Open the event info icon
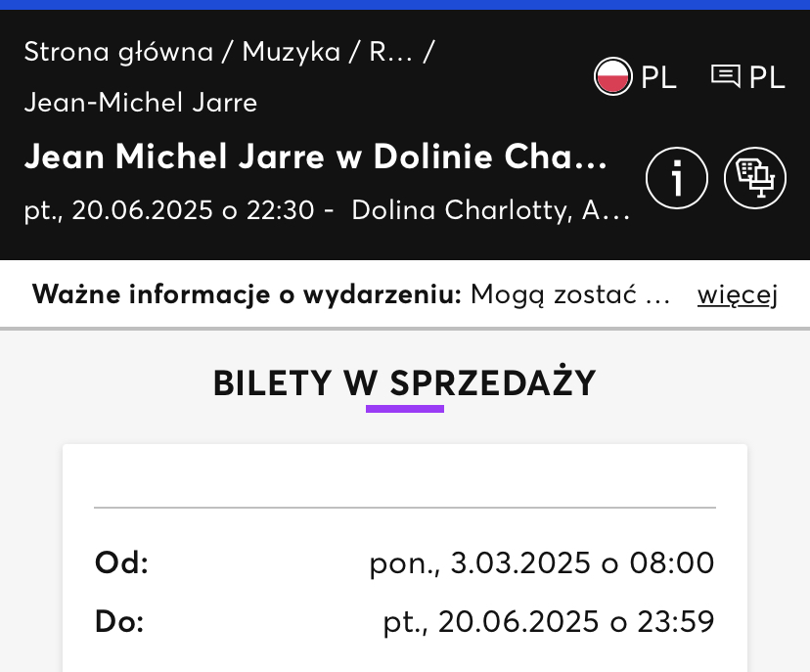The width and height of the screenshot is (810, 672). 676,178
